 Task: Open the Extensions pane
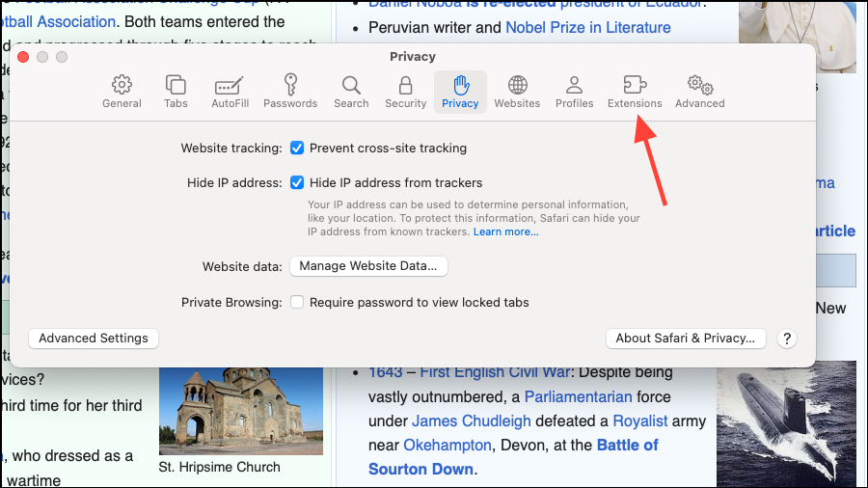pyautogui.click(x=635, y=92)
